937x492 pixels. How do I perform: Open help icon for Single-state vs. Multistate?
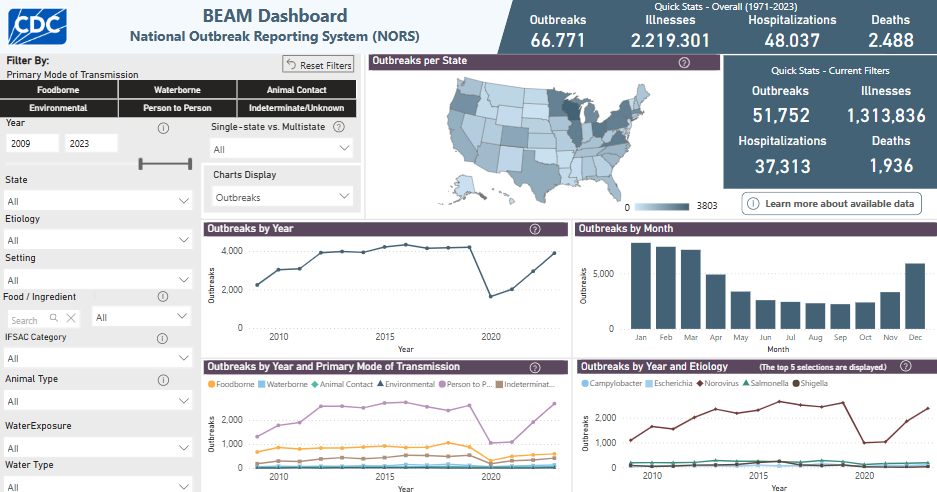(x=339, y=127)
